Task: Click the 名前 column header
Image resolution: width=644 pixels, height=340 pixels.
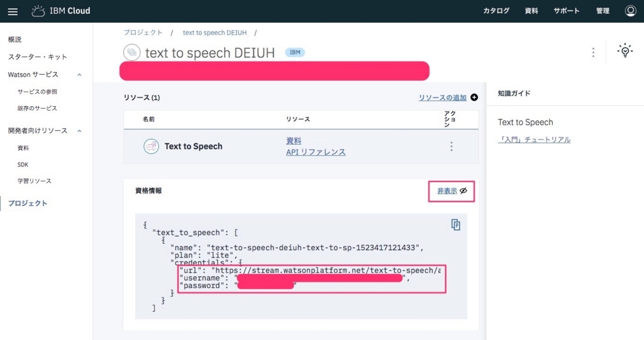Action: [148, 119]
